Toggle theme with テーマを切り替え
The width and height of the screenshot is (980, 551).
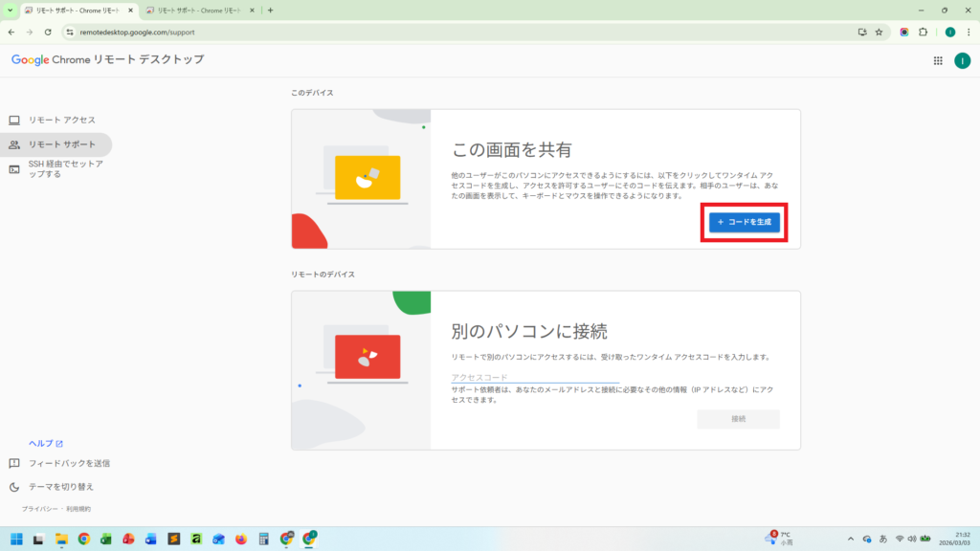61,487
